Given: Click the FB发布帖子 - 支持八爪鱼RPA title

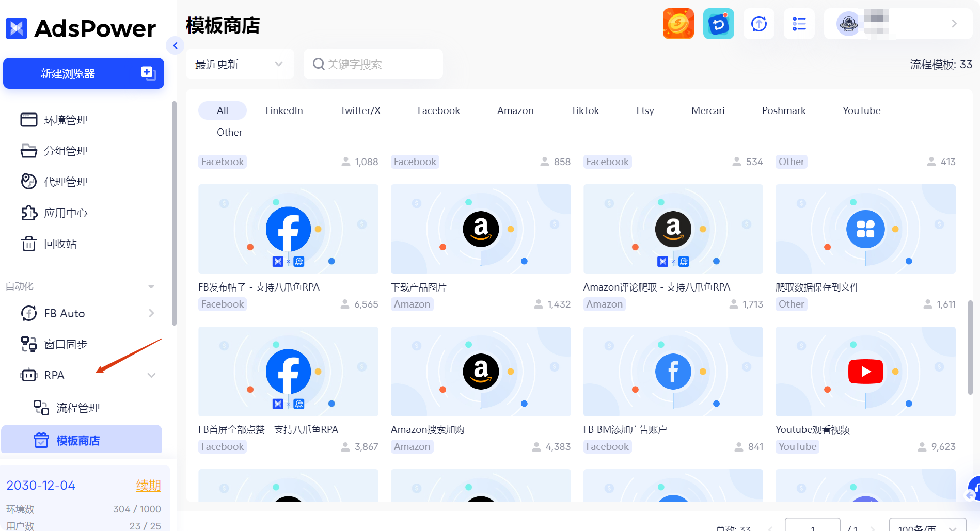Looking at the screenshot, I should coord(259,287).
